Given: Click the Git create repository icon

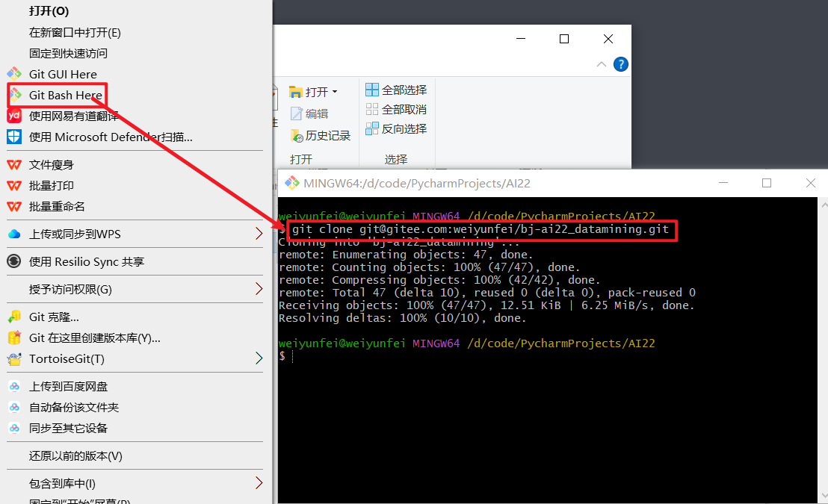Looking at the screenshot, I should [x=14, y=337].
